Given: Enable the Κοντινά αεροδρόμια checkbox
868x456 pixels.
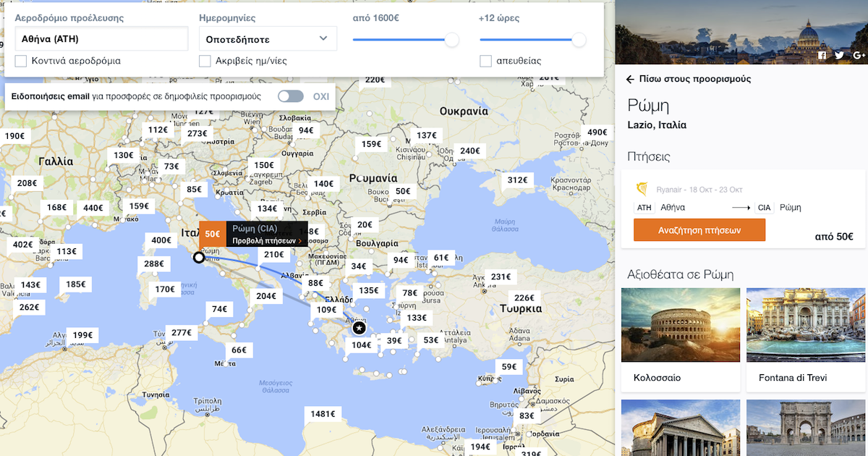Looking at the screenshot, I should (21, 61).
